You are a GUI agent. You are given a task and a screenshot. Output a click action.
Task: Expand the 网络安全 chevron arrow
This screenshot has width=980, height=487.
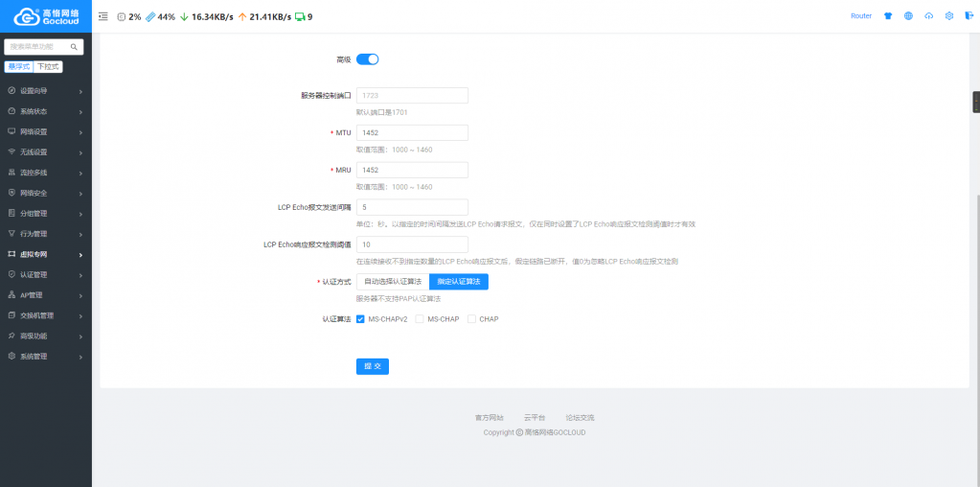[81, 194]
